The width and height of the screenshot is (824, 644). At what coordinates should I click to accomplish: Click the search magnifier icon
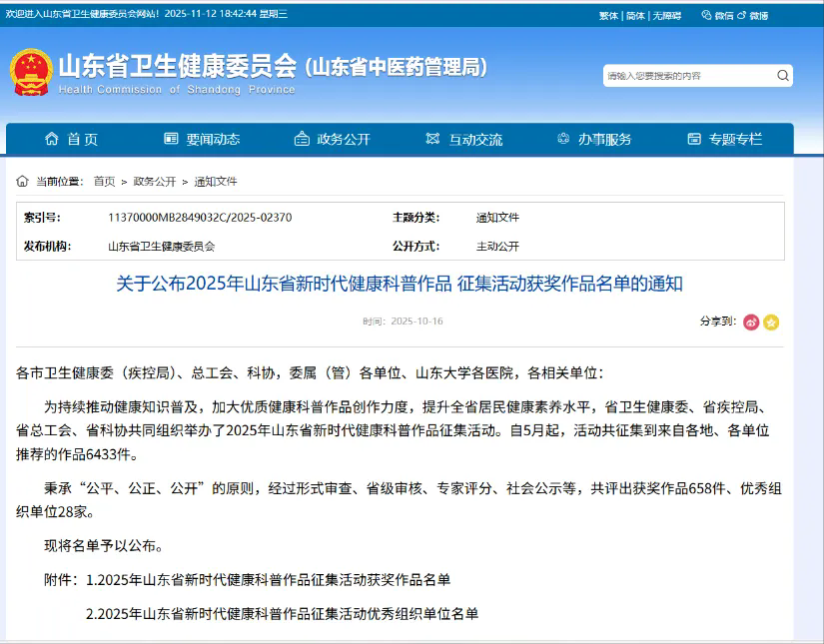tap(783, 76)
